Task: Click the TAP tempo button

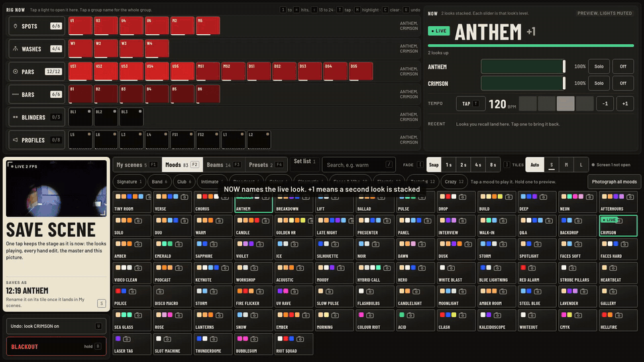Action: 471,104
